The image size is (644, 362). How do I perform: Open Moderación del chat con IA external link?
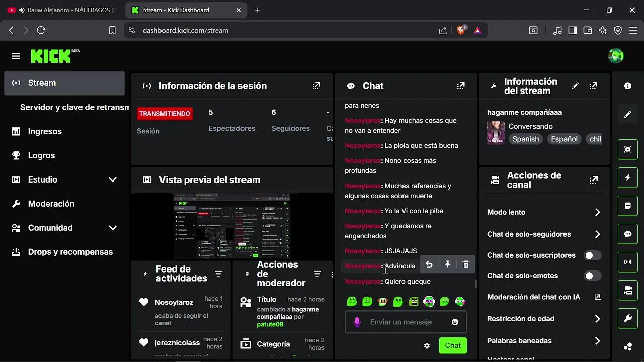[598, 297]
